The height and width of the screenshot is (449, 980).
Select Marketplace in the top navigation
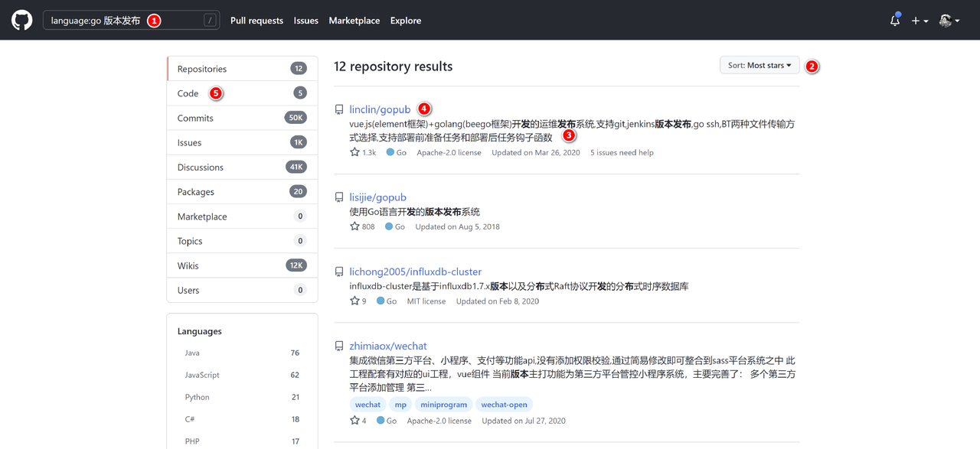[354, 21]
